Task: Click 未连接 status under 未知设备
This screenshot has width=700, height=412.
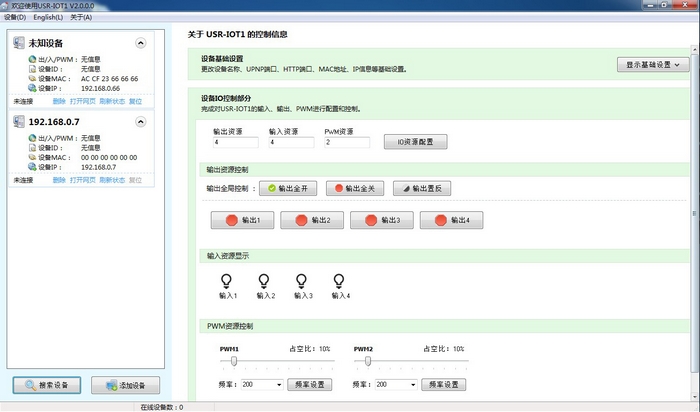Action: (23, 101)
